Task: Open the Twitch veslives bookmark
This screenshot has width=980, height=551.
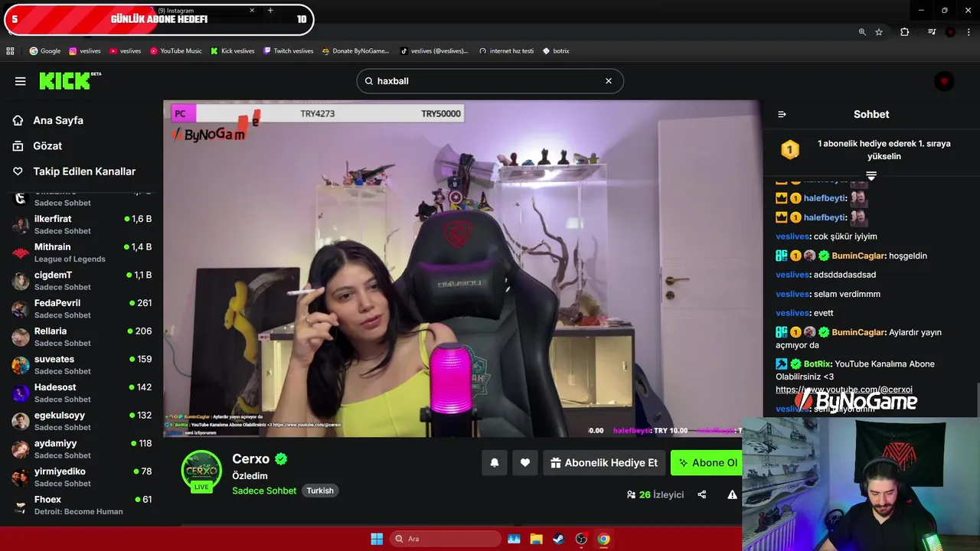Action: tap(288, 51)
